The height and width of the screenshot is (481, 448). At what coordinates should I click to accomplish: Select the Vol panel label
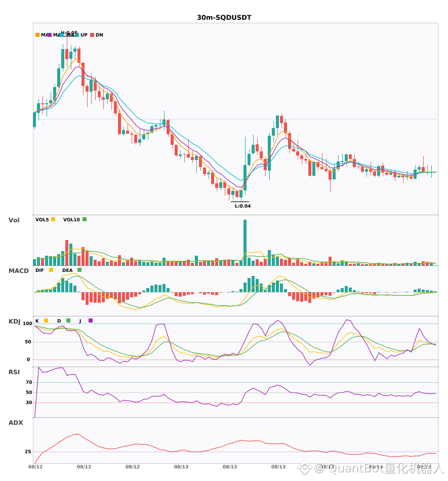tap(14, 220)
